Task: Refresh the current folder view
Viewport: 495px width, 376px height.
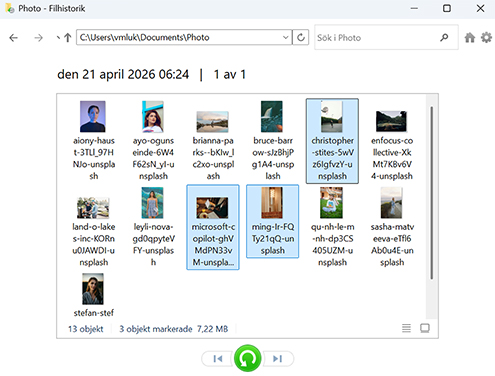Action: coord(301,37)
